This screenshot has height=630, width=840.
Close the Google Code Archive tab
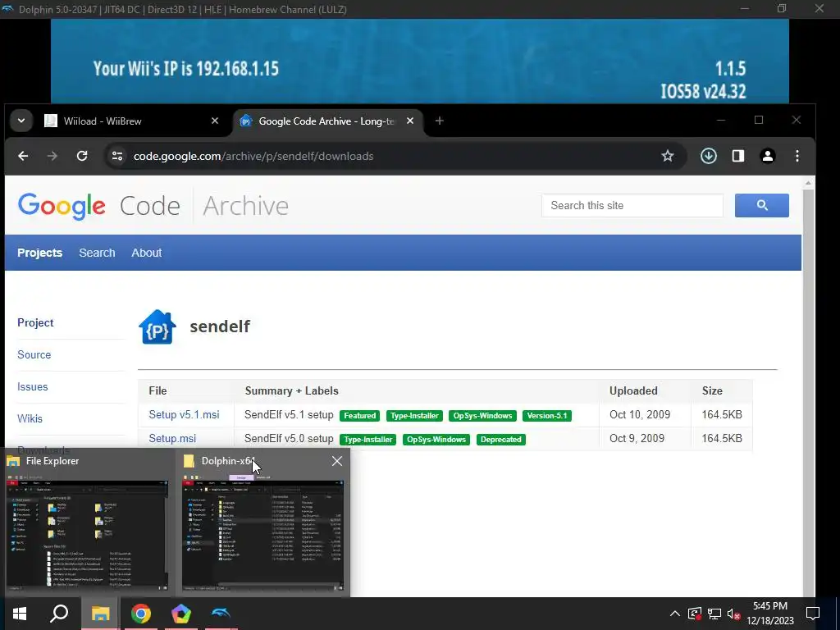(410, 121)
